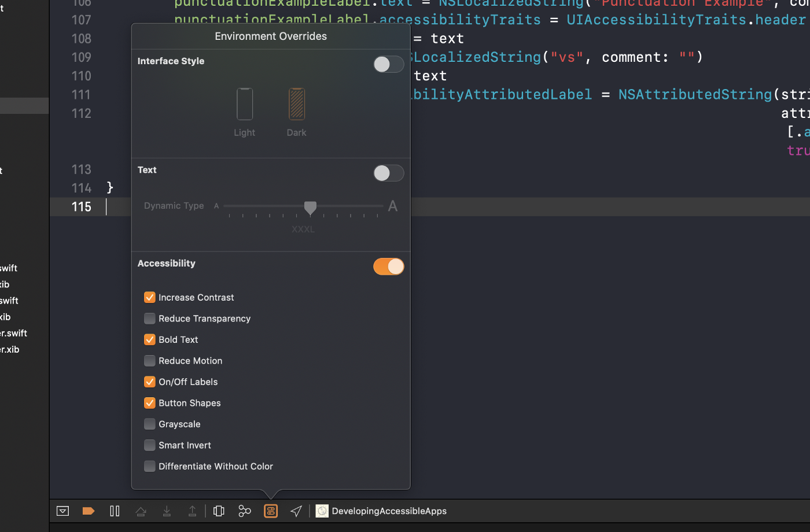The height and width of the screenshot is (532, 810).
Task: Click the Step Into debug icon
Action: pos(167,511)
